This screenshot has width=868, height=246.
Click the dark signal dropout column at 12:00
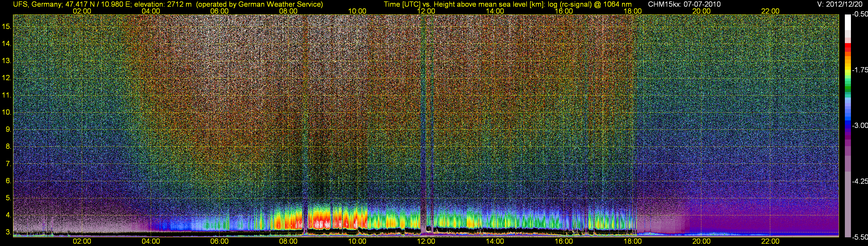tap(423, 125)
